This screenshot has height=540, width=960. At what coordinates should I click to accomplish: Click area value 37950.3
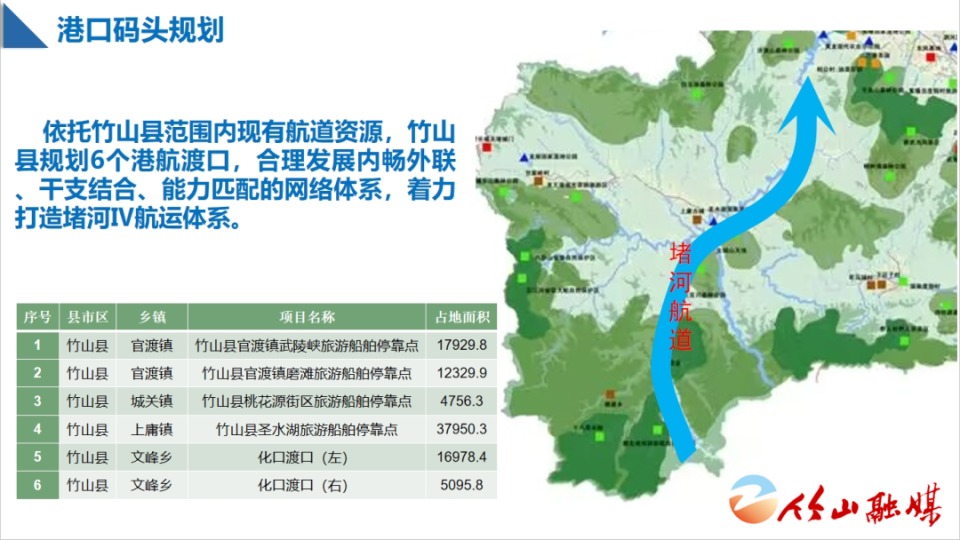click(x=462, y=429)
